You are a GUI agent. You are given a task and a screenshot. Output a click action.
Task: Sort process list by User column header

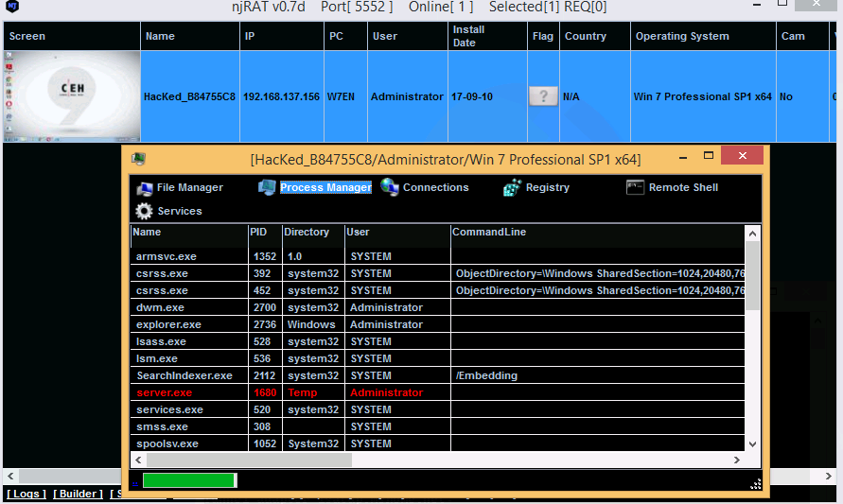[397, 232]
